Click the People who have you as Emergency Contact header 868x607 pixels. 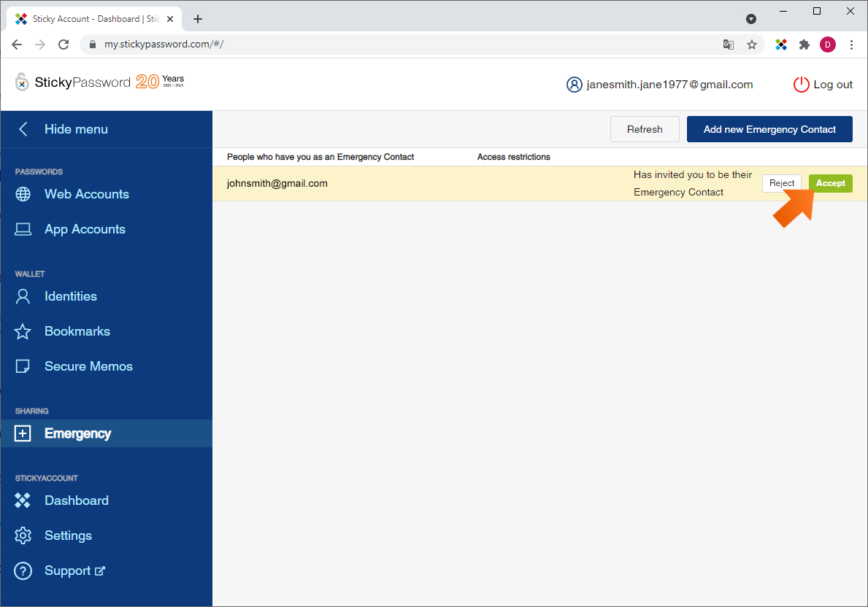320,157
